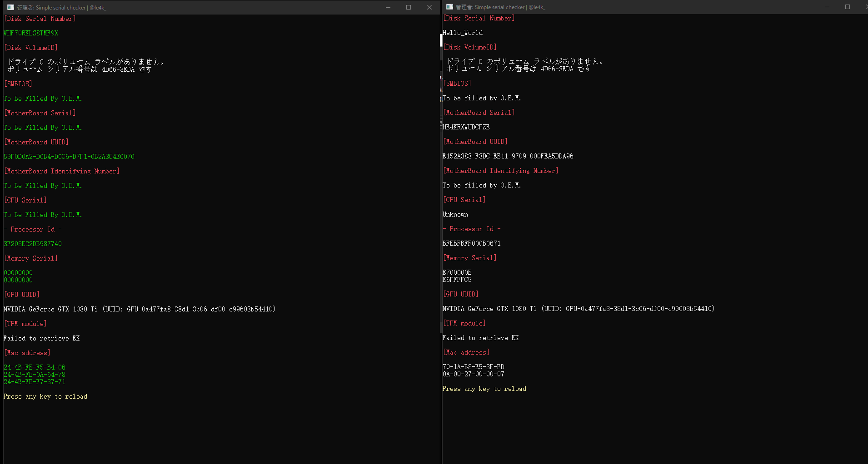The height and width of the screenshot is (464, 868).
Task: Click the scrollbar track of the right console
Action: tap(441, 227)
